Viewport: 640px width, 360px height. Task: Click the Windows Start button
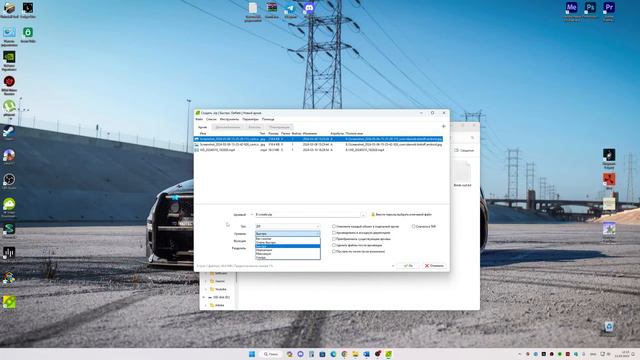tap(252, 354)
